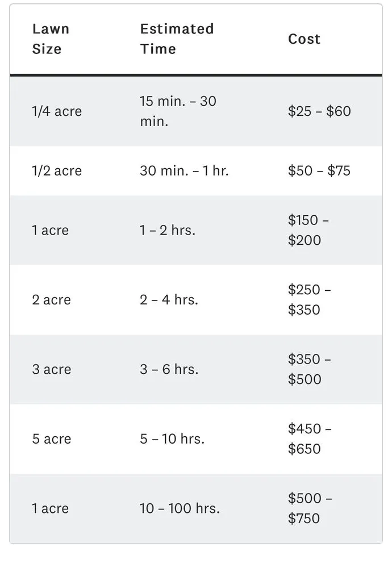Screen dimensions: 392x568
Task: Click the 10 – 100 hrs. time cell
Action: 180,508
